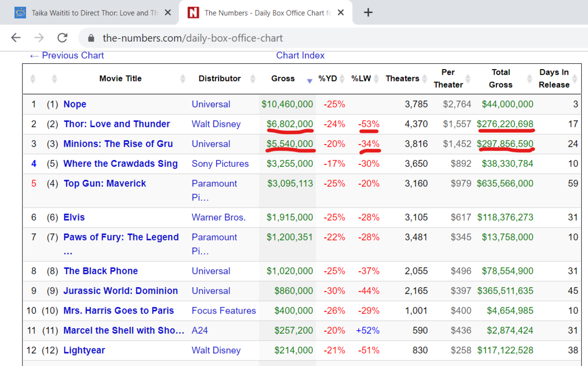
Task: Click the padlock site security icon
Action: [x=90, y=38]
